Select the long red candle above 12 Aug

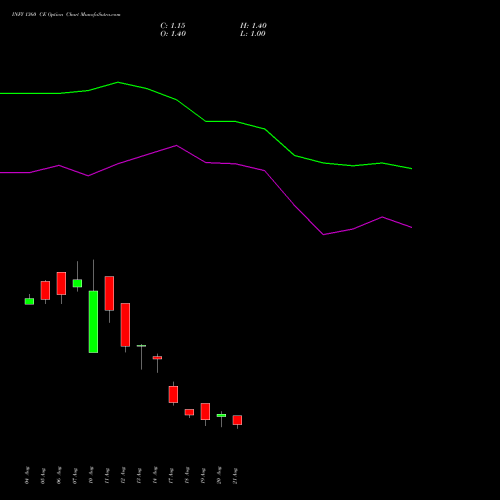click(x=125, y=325)
